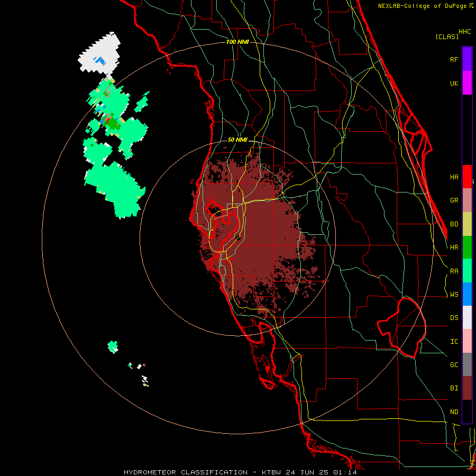This screenshot has height=476, width=476.
Task: Click the magenta UK legend color swatch
Action: [467, 83]
